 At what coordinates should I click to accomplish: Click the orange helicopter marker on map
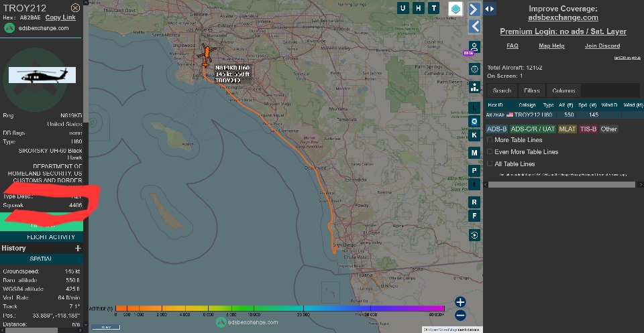207,54
